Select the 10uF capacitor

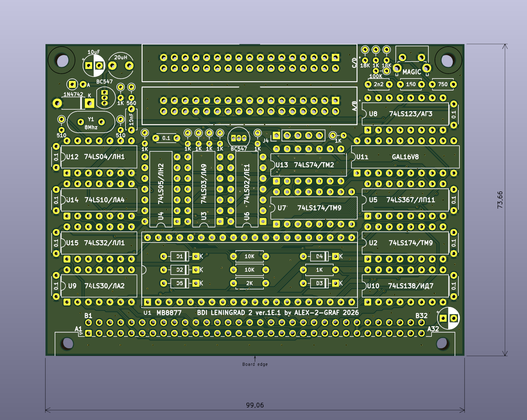(94, 65)
